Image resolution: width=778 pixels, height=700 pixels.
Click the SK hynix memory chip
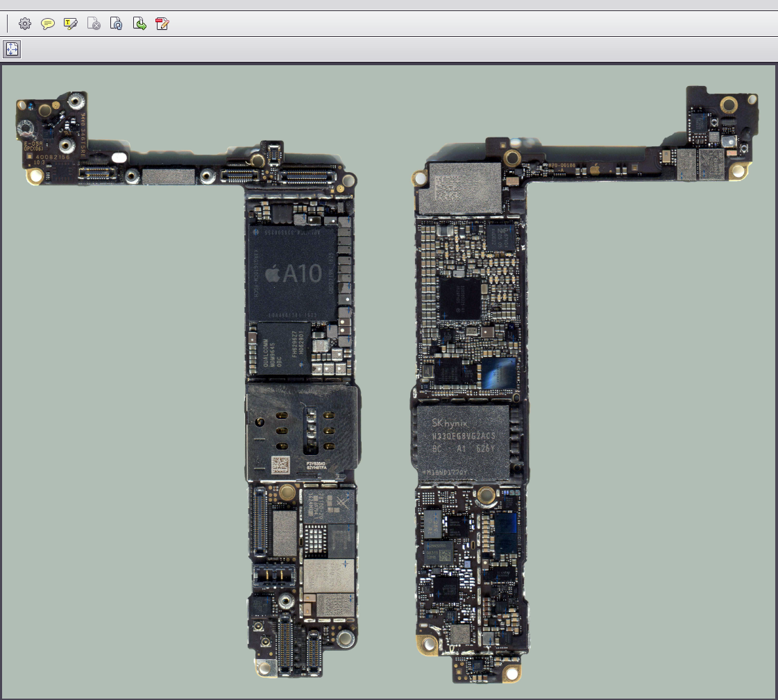click(x=463, y=441)
